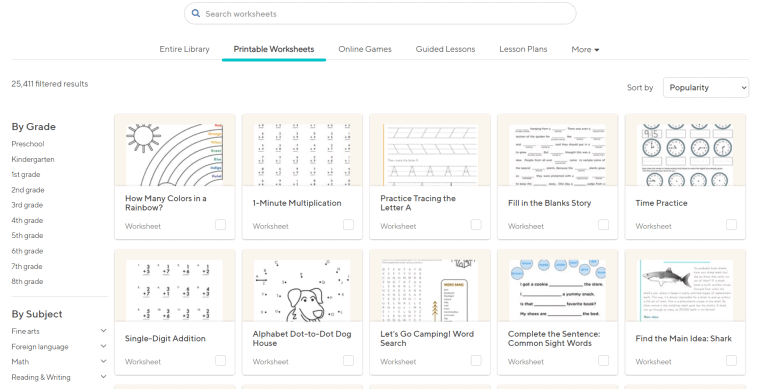The width and height of the screenshot is (768, 389).
Task: Check the How Many Colors in a Rainbow box
Action: (220, 224)
